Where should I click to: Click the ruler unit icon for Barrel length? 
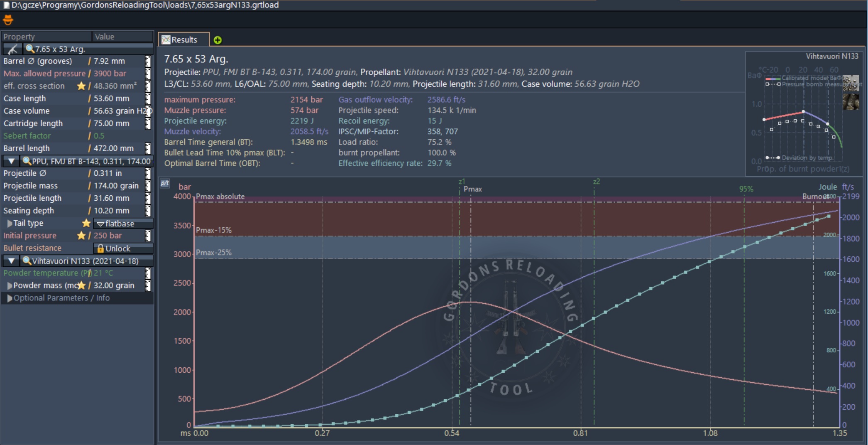148,148
